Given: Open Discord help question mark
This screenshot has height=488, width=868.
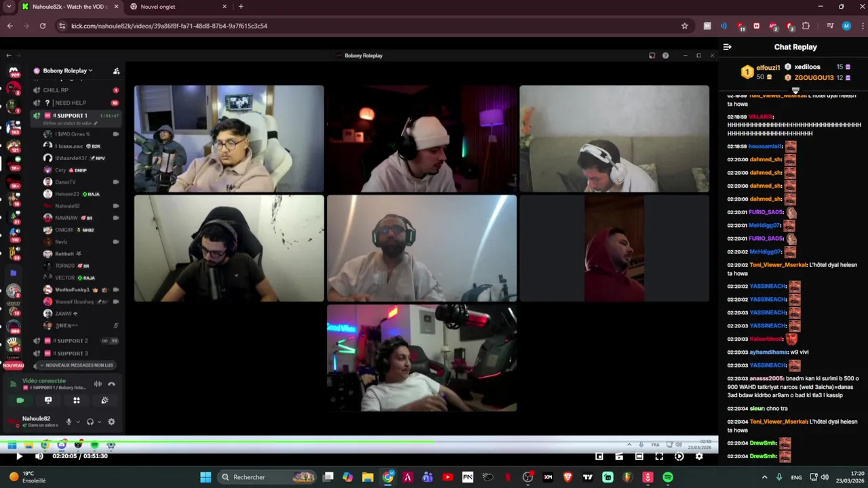Looking at the screenshot, I should pyautogui.click(x=665, y=56).
